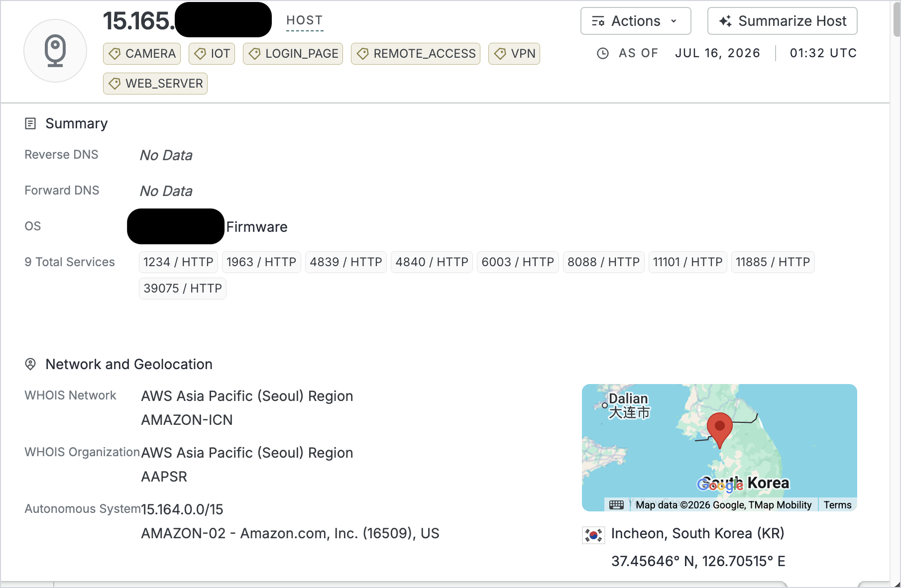Click the map data attribution text

pyautogui.click(x=724, y=505)
